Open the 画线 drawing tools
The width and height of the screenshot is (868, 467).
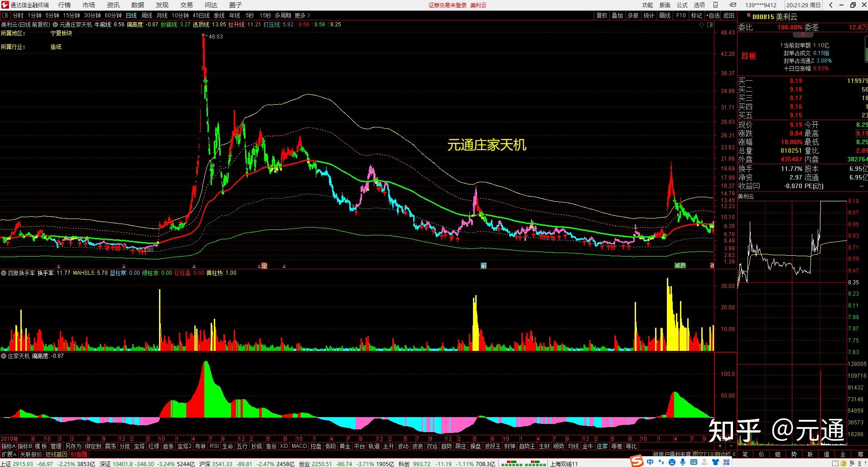click(x=665, y=15)
